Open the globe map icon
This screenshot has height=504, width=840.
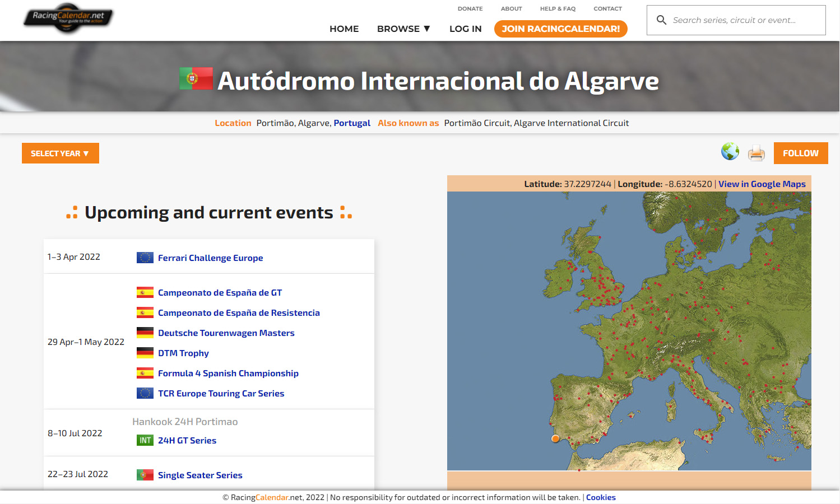coord(730,152)
